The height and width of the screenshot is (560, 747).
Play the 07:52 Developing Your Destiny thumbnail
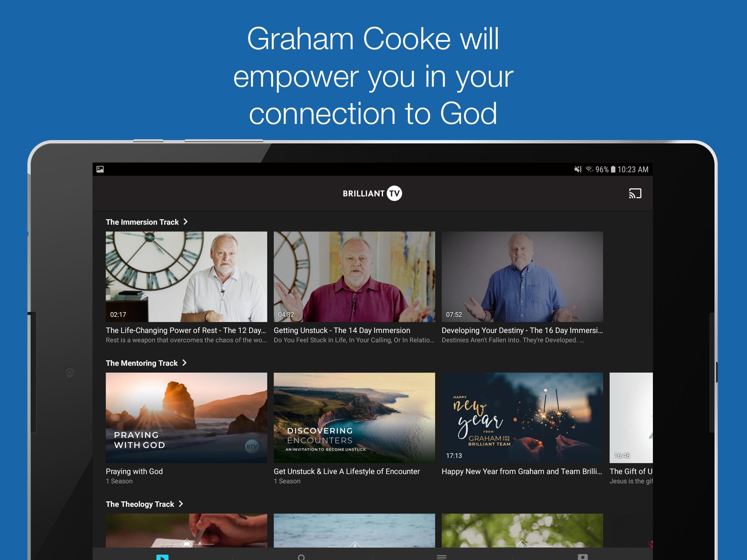(522, 277)
